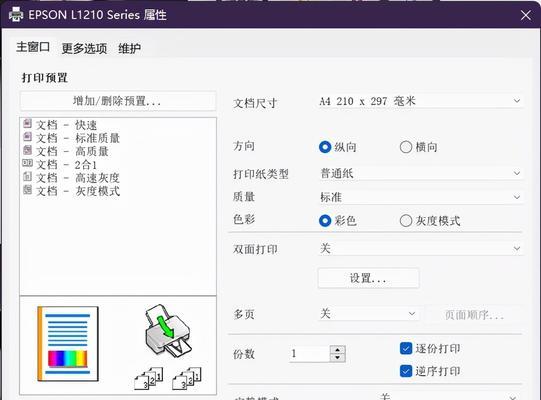Open the 质量 标准 dropdown
This screenshot has height=400, width=541.
coord(420,197)
